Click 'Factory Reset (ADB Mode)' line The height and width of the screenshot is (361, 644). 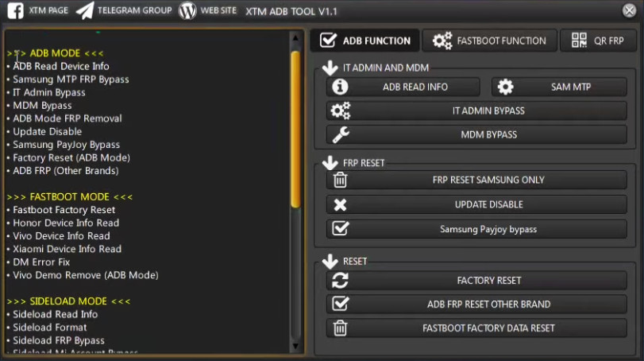coord(71,158)
